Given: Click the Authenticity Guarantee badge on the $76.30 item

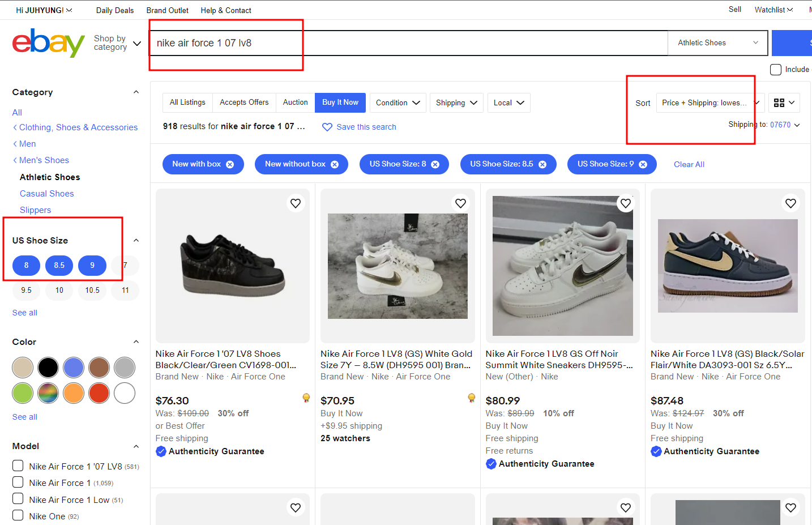Looking at the screenshot, I should (210, 451).
